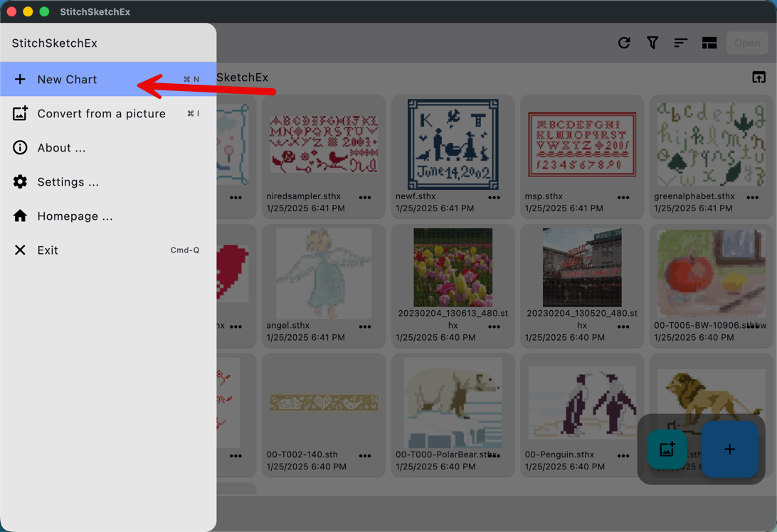Click the gear icon beside Settings

click(x=20, y=182)
